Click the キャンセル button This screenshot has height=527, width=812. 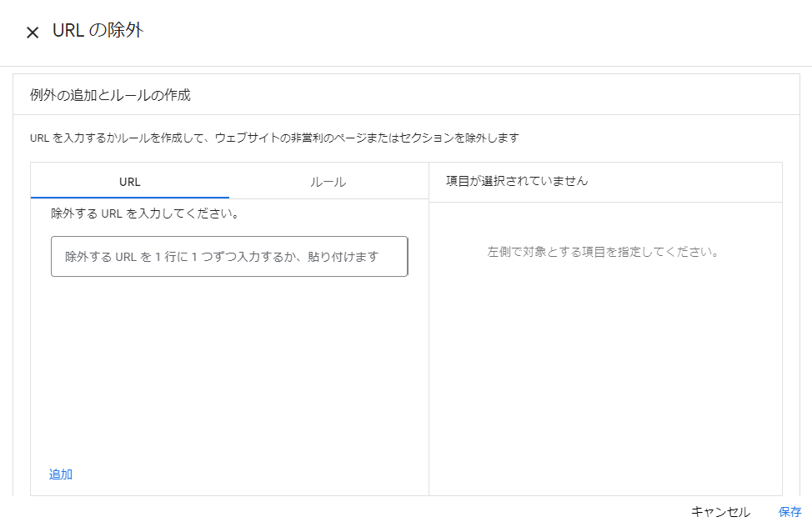click(x=720, y=512)
